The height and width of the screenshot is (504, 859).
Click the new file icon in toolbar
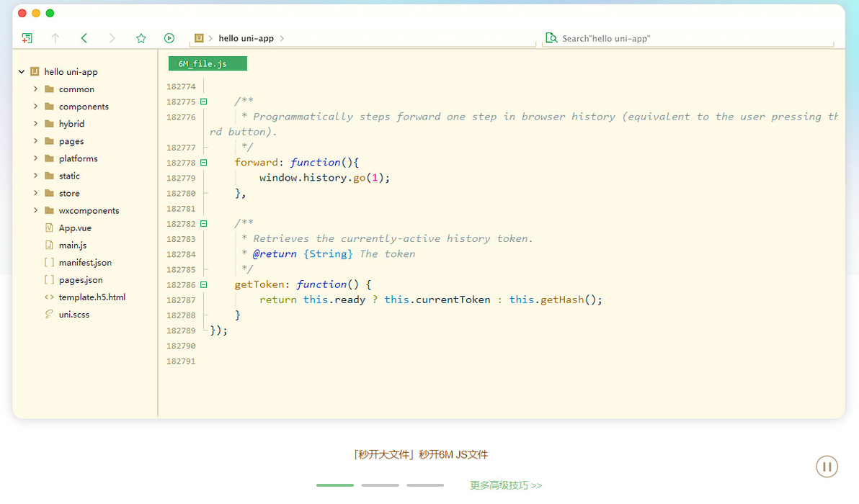pyautogui.click(x=27, y=38)
